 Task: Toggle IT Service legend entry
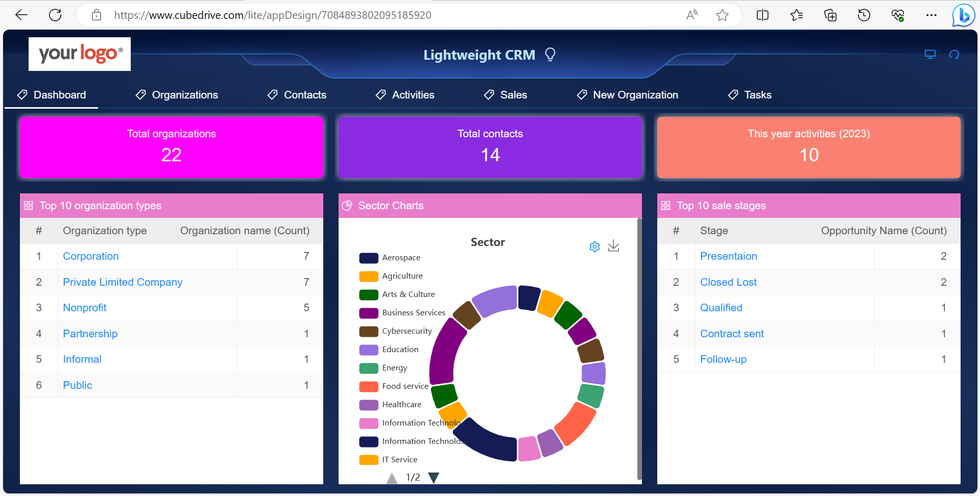coord(389,460)
